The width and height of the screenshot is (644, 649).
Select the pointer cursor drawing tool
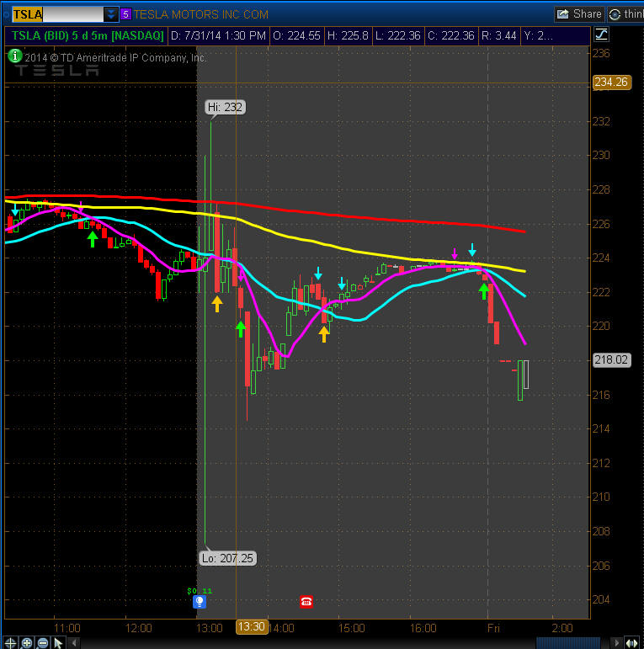pyautogui.click(x=58, y=642)
